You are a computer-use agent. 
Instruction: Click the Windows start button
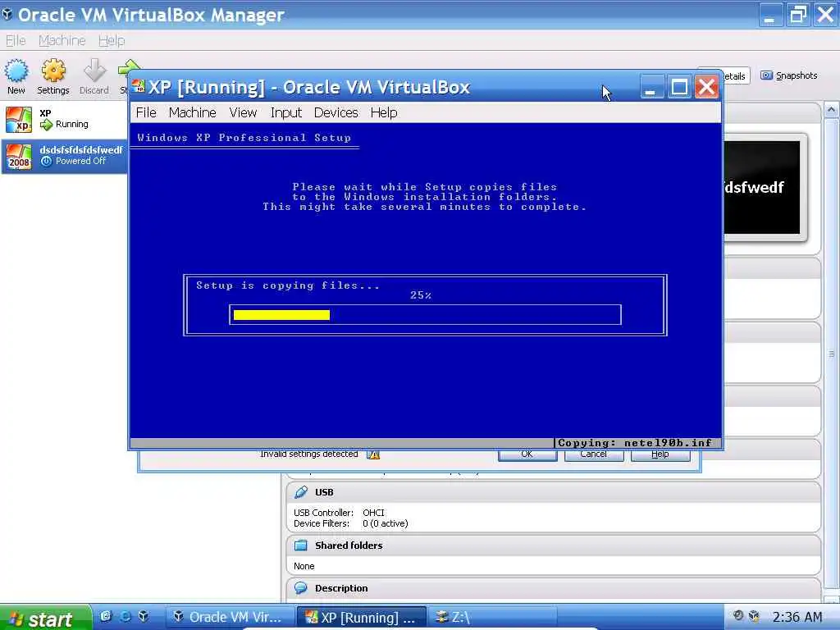[x=45, y=618]
